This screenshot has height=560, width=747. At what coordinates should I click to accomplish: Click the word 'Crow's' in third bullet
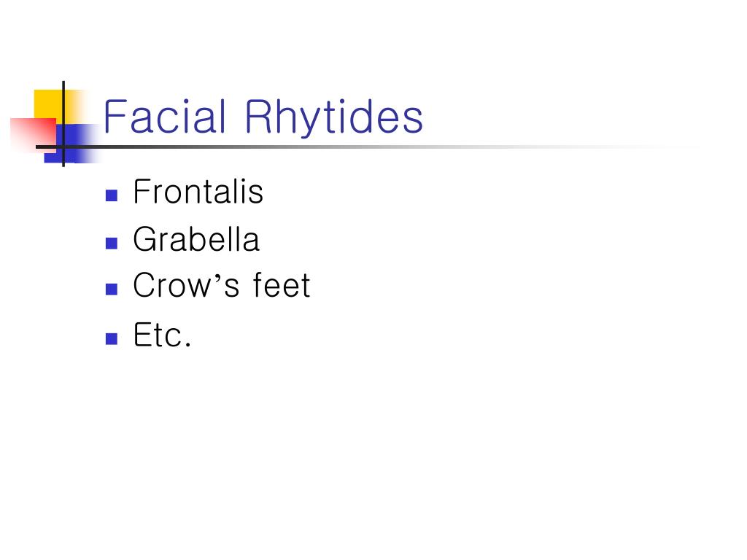tap(186, 285)
